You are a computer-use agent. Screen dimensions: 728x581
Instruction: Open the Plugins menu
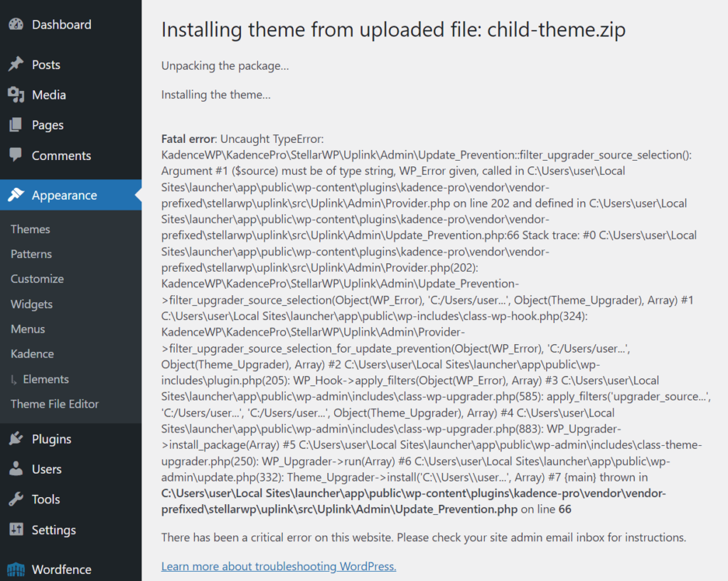click(x=51, y=439)
